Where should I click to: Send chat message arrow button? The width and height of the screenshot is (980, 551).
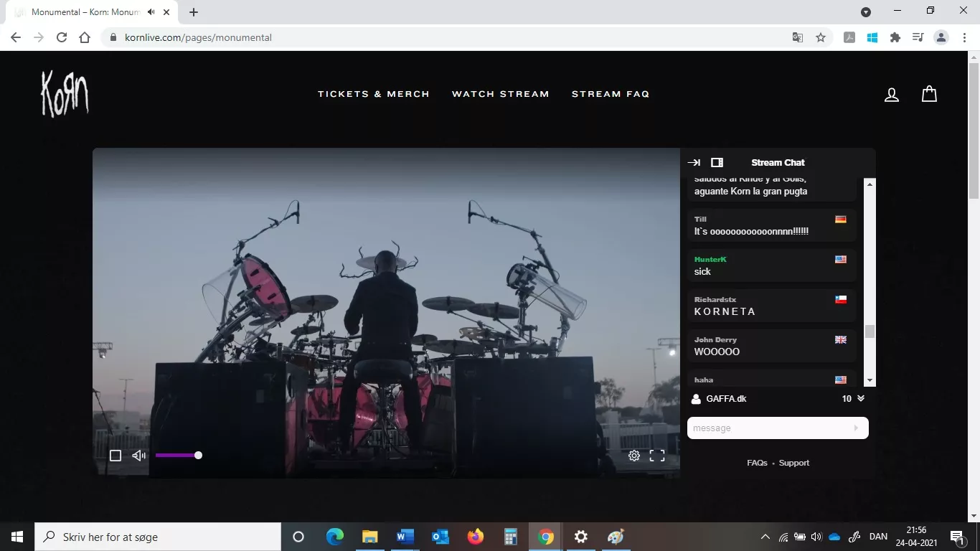point(856,428)
